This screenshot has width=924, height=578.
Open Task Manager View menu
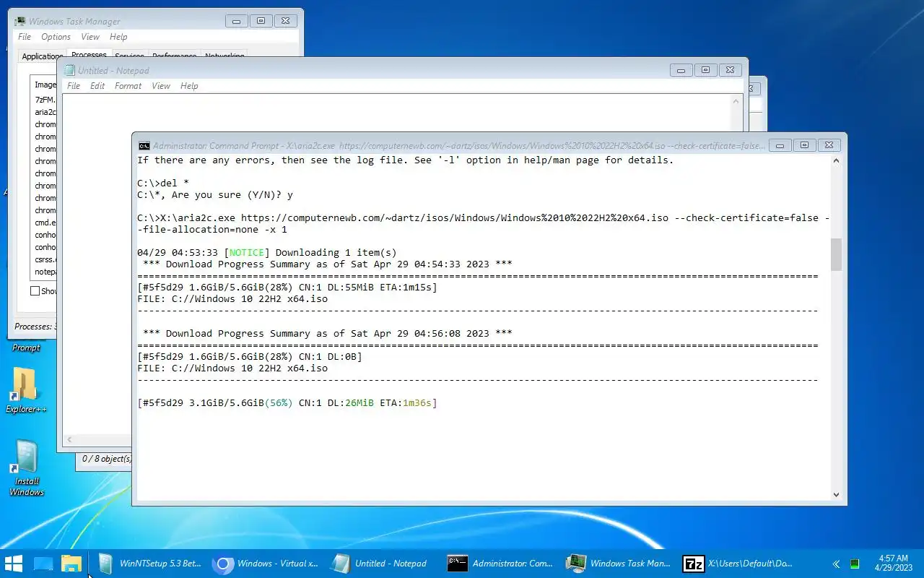(90, 36)
